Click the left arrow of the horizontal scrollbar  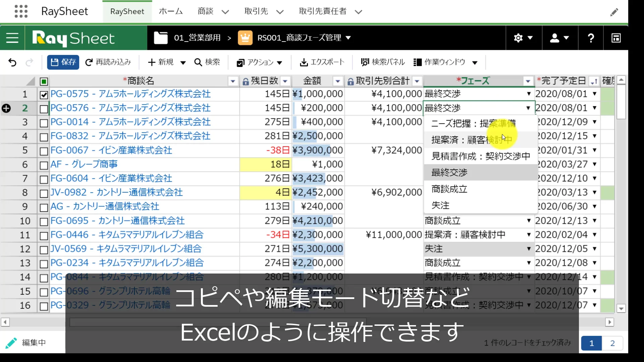click(5, 322)
